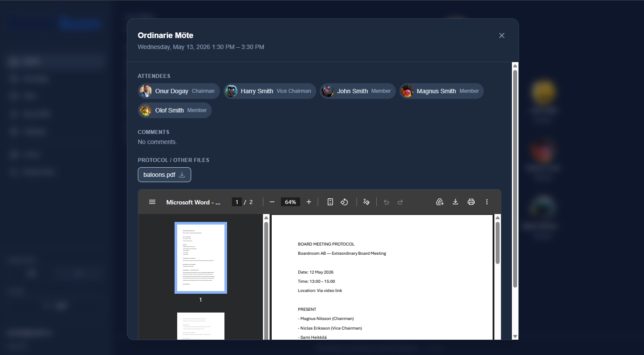Click the 64% zoom level field
644x355 pixels.
point(290,202)
